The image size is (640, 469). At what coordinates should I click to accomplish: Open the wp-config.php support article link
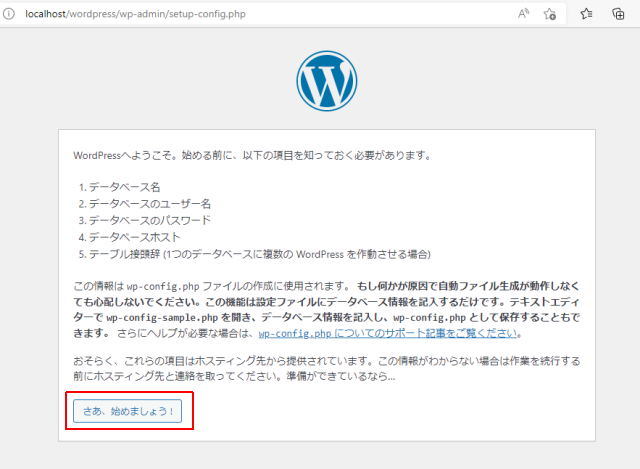[x=387, y=333]
